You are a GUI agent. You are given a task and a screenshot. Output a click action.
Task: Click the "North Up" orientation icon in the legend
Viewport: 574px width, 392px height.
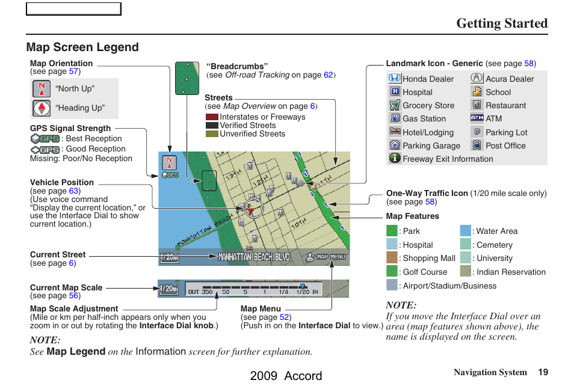(42, 89)
